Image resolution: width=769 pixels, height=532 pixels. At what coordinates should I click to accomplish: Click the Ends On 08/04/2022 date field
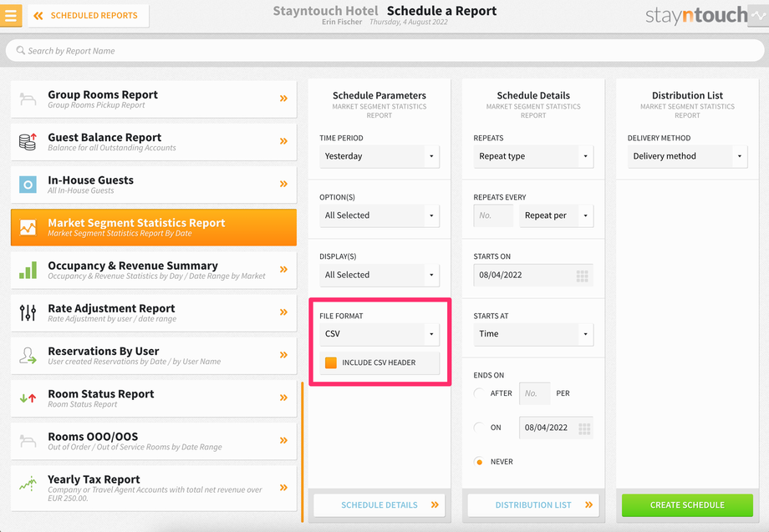click(556, 428)
